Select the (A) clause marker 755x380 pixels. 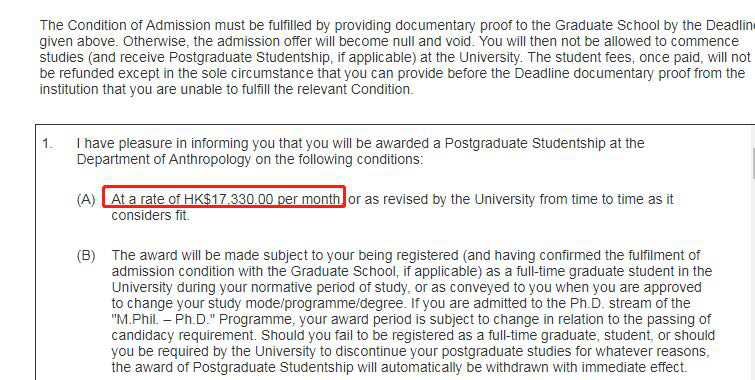click(x=86, y=199)
